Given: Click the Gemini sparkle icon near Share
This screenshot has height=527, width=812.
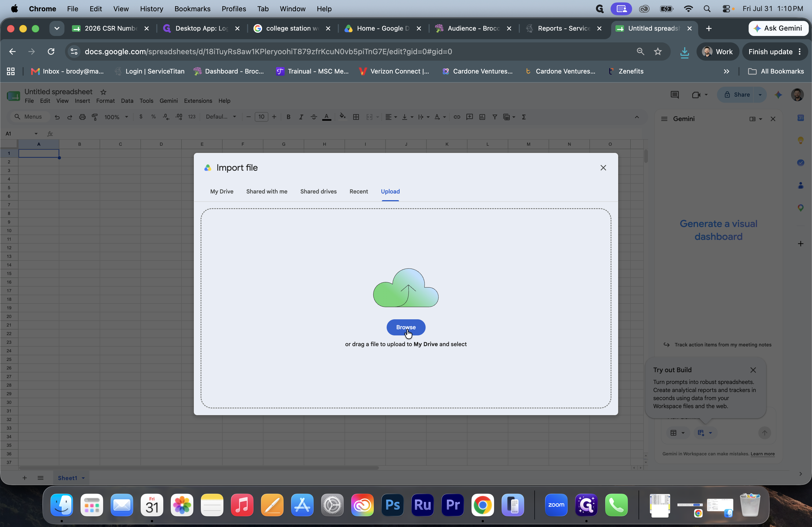Looking at the screenshot, I should click(x=778, y=95).
